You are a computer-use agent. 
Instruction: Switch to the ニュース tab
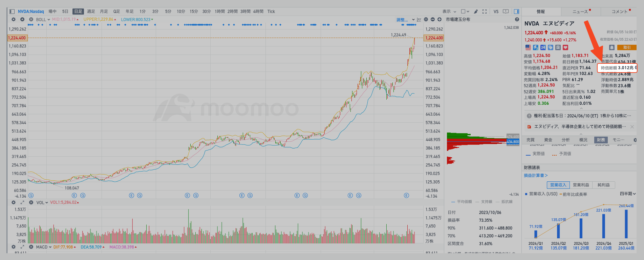pos(580,12)
